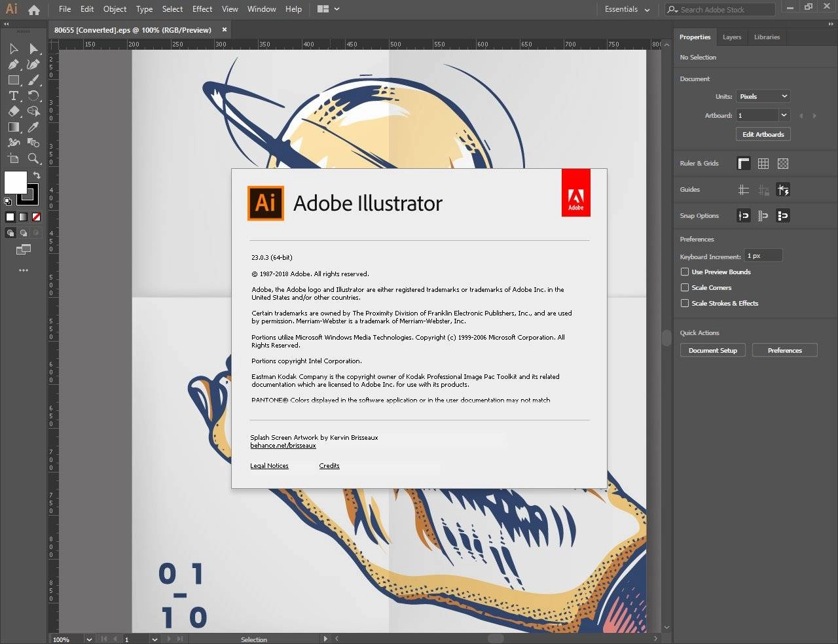838x644 pixels.
Task: Expand the status bar Selection display menu
Action: tap(325, 639)
